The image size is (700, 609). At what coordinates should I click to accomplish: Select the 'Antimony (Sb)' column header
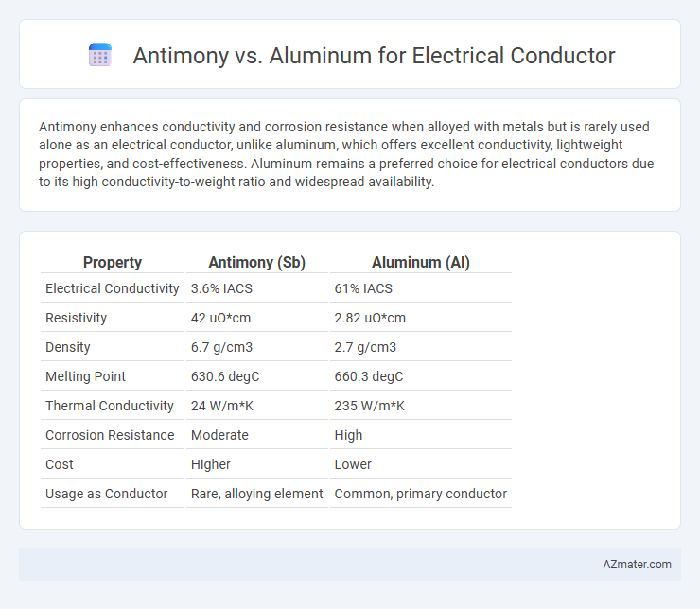(x=256, y=262)
